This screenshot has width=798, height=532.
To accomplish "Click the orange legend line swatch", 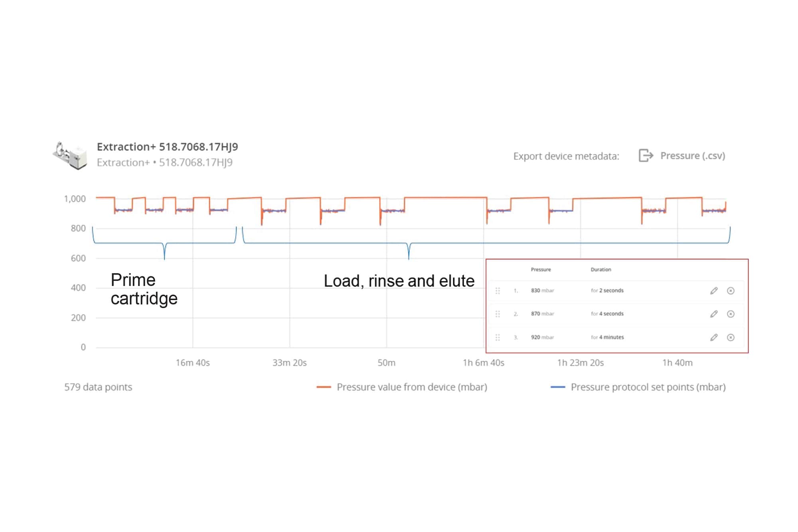I will point(324,387).
